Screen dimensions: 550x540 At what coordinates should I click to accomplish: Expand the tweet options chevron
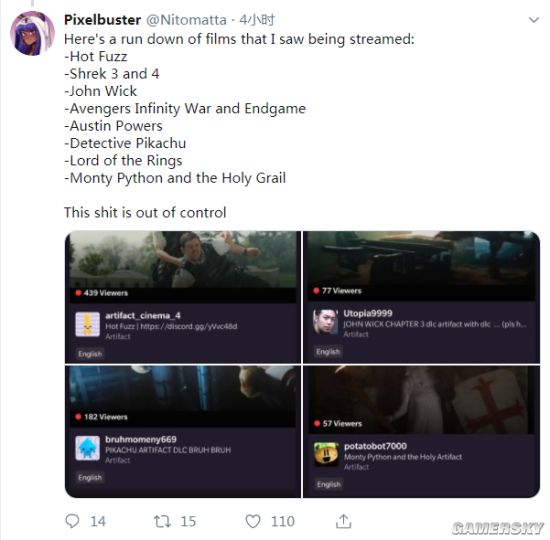(x=534, y=20)
